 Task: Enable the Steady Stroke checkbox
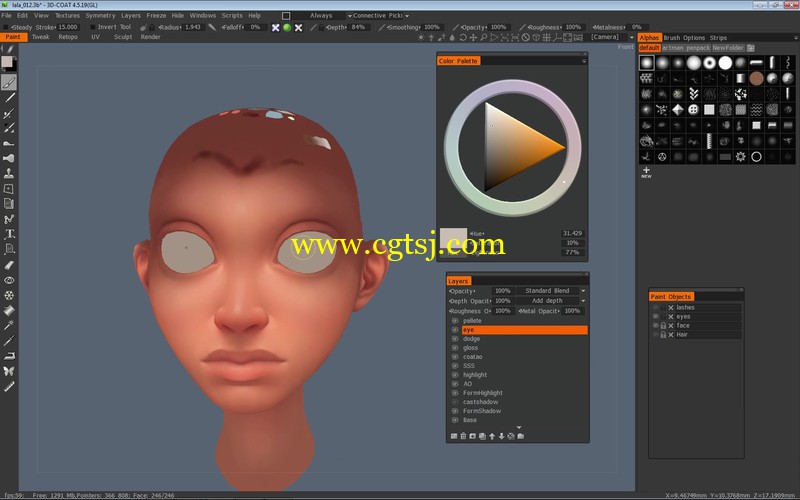coord(6,27)
